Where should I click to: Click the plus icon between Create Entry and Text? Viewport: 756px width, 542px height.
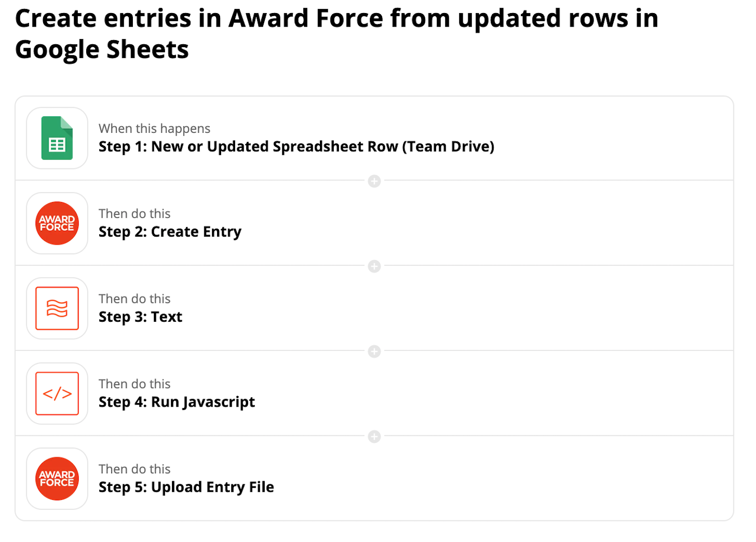coord(374,267)
